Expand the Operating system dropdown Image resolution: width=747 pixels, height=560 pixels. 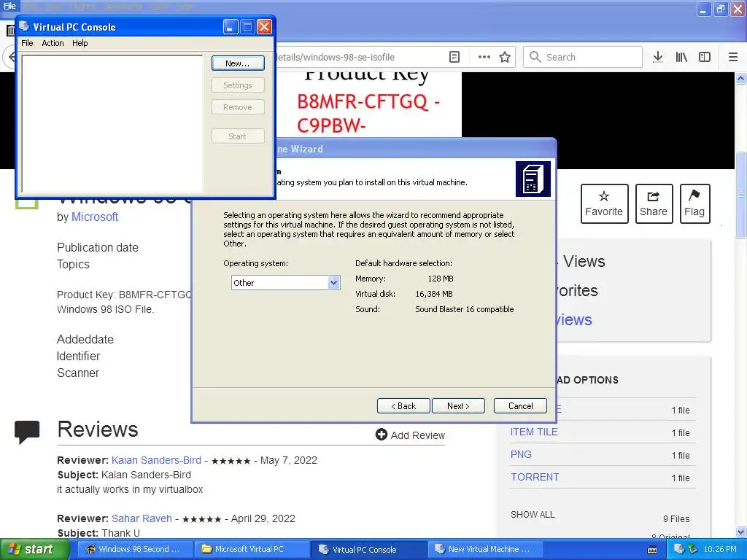point(333,283)
